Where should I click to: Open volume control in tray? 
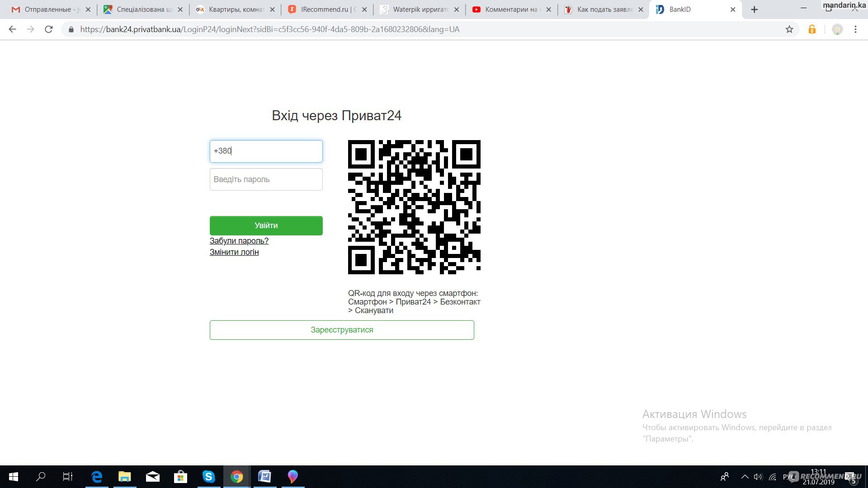click(x=758, y=477)
